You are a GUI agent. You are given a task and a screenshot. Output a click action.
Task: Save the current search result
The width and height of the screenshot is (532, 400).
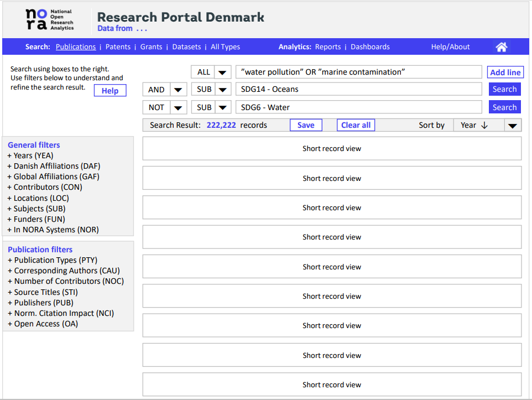coord(305,126)
